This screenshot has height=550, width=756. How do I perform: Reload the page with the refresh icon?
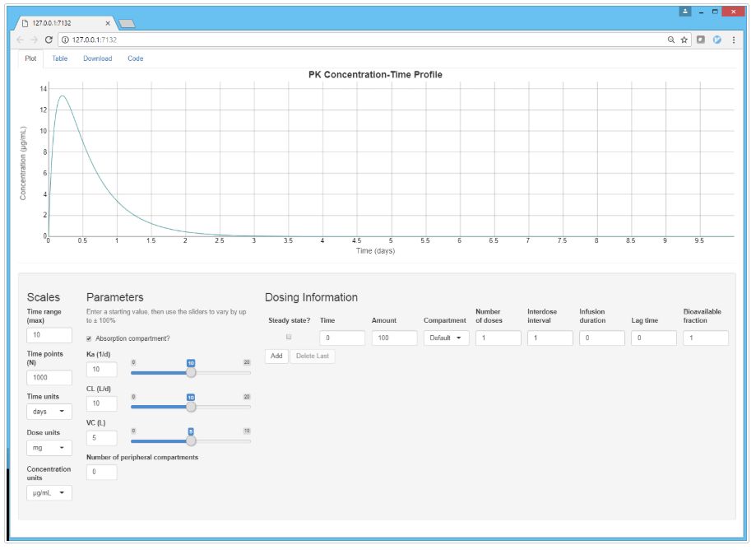[x=49, y=40]
